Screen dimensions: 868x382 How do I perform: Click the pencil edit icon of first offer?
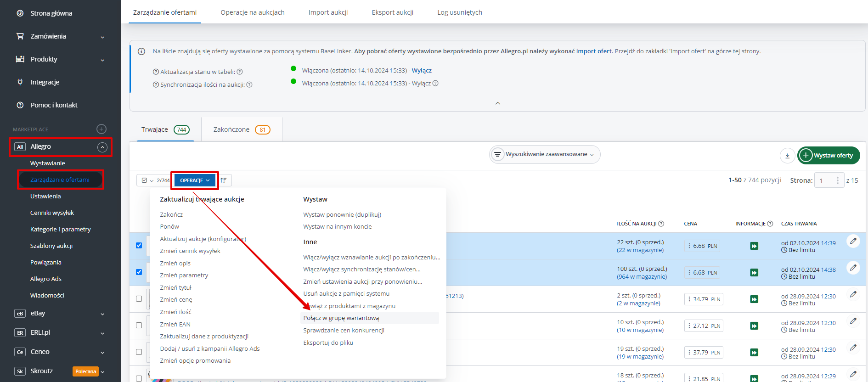point(853,241)
